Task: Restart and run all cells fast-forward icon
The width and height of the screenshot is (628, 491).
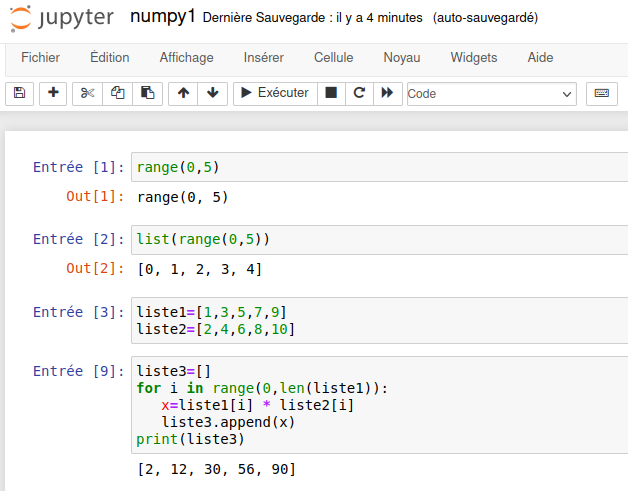Action: (x=387, y=93)
